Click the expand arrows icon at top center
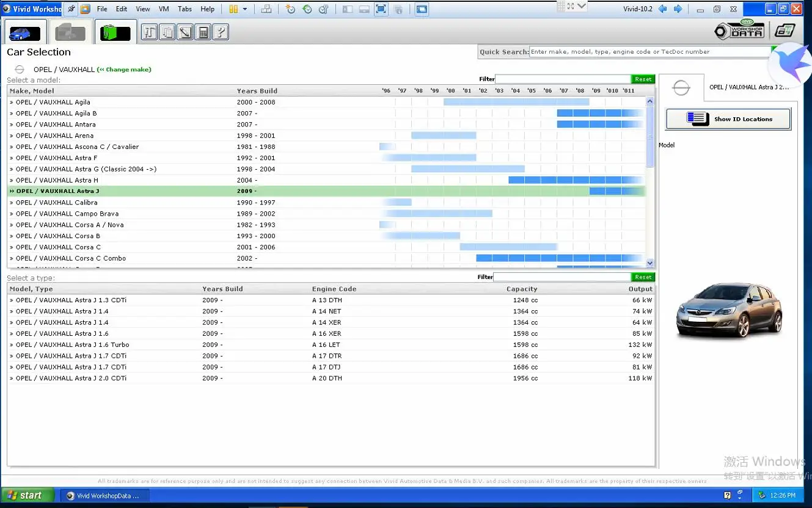The image size is (812, 508). click(x=571, y=6)
